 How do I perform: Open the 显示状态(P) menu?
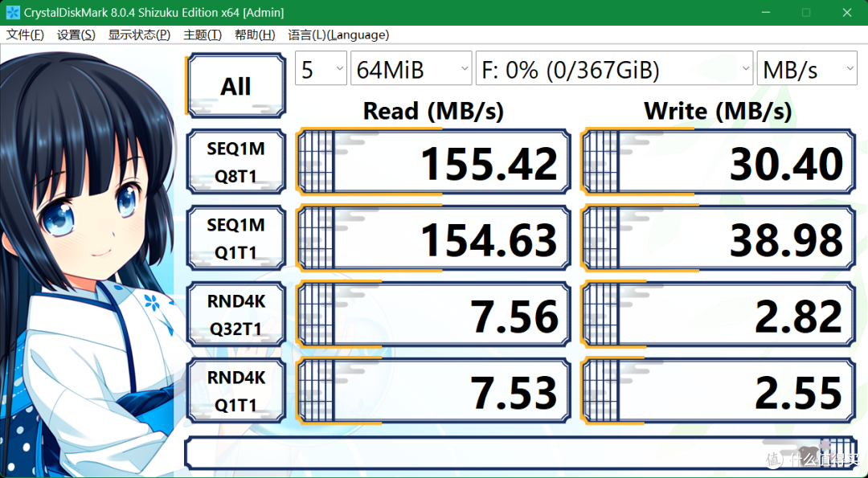[139, 35]
